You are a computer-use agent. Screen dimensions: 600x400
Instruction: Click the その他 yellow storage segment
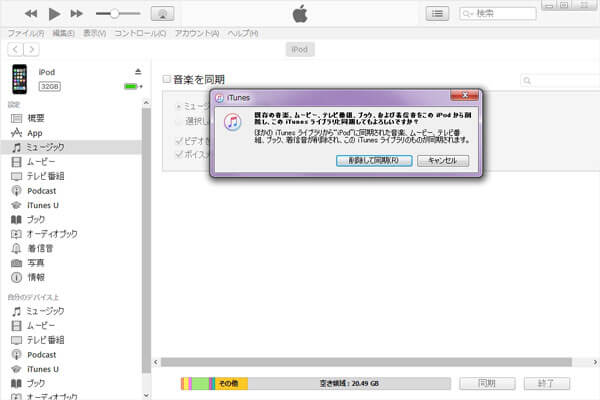click(x=232, y=384)
